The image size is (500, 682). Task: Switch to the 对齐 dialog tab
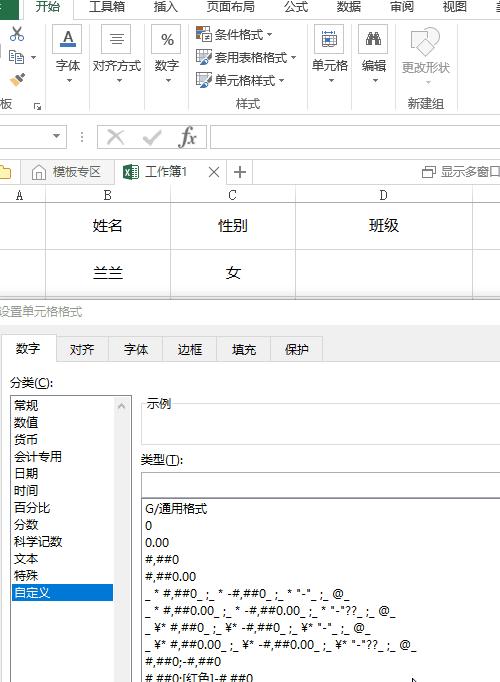pos(82,349)
